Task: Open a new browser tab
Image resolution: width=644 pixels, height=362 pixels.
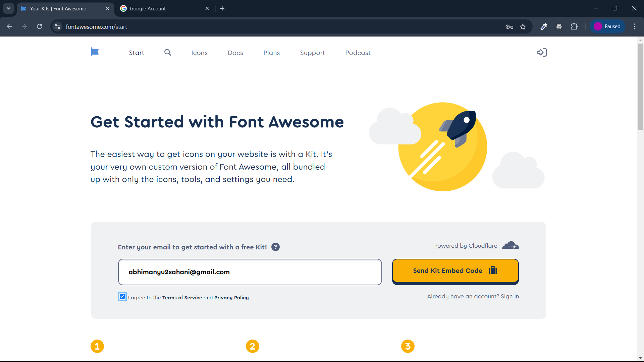Action: point(222,8)
